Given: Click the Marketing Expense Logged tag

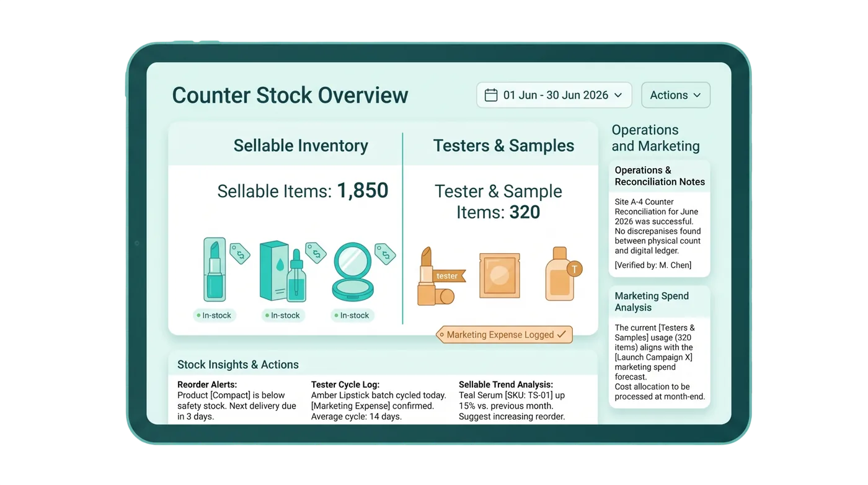Looking at the screenshot, I should [x=504, y=335].
